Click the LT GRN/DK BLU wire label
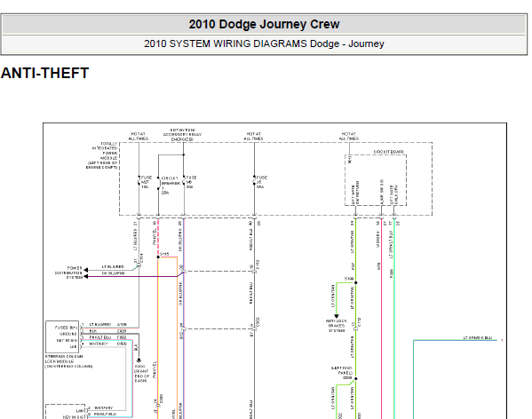532x419 pixels. tap(478, 337)
